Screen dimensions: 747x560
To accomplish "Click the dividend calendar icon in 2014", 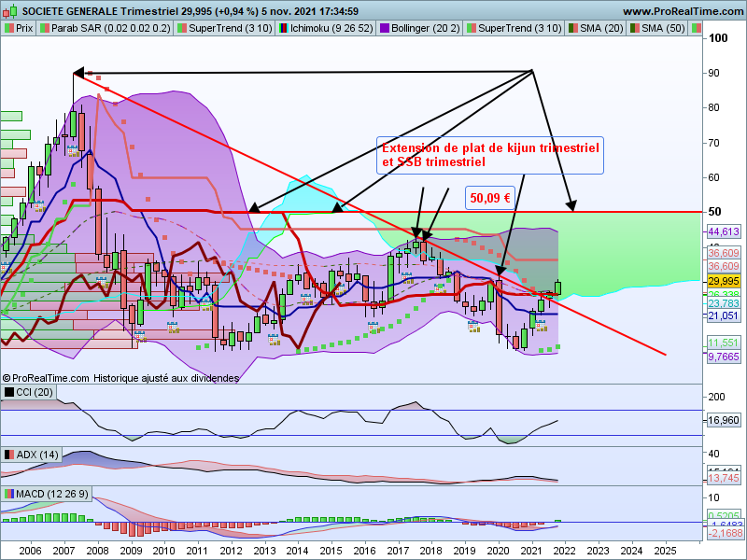I will 306,300.
